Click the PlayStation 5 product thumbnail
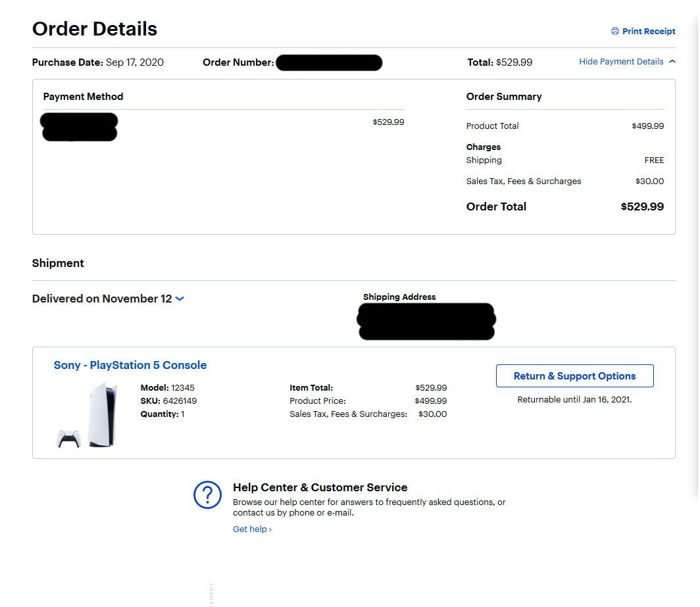This screenshot has height=607, width=700. pyautogui.click(x=87, y=414)
